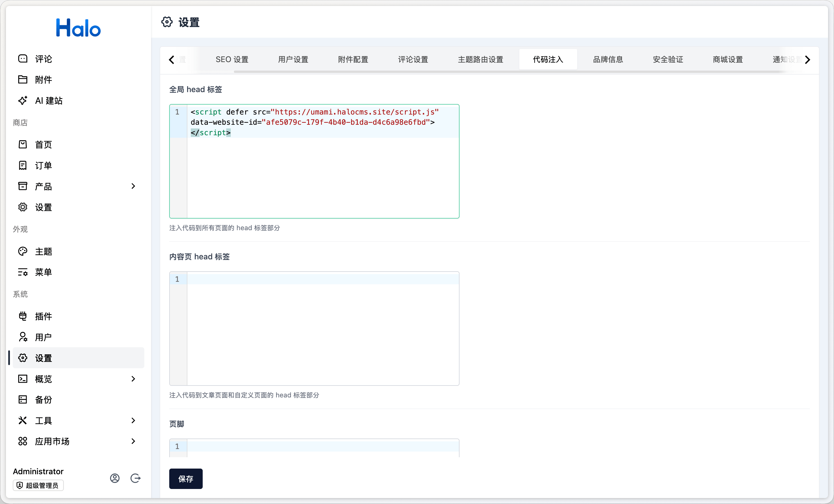Viewport: 834px width, 504px height.
Task: Click the Halo logo
Action: 78,28
